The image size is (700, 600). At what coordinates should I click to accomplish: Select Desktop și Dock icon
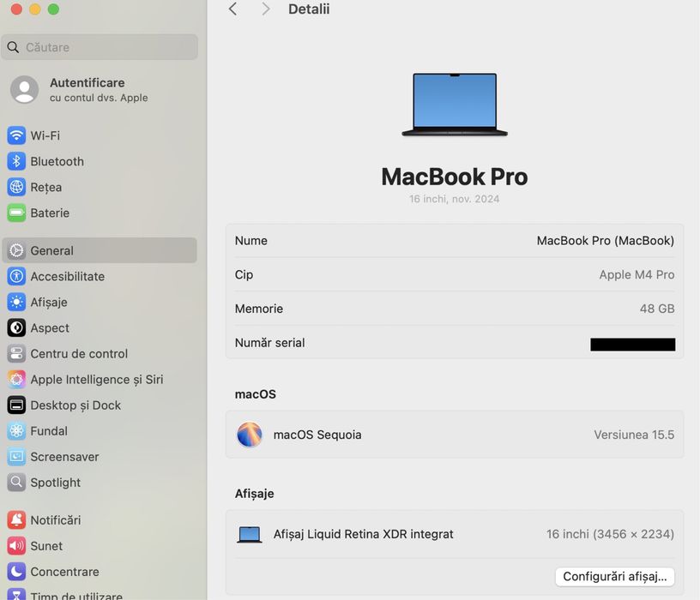tap(16, 405)
